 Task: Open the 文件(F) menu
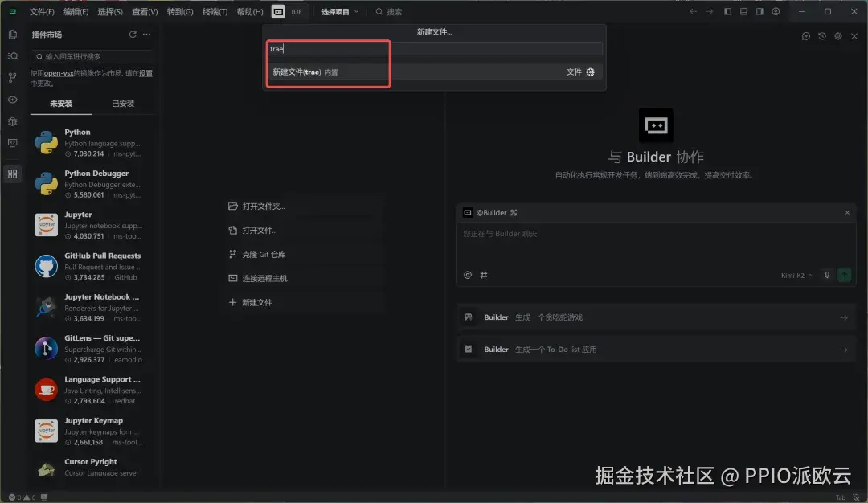point(42,11)
